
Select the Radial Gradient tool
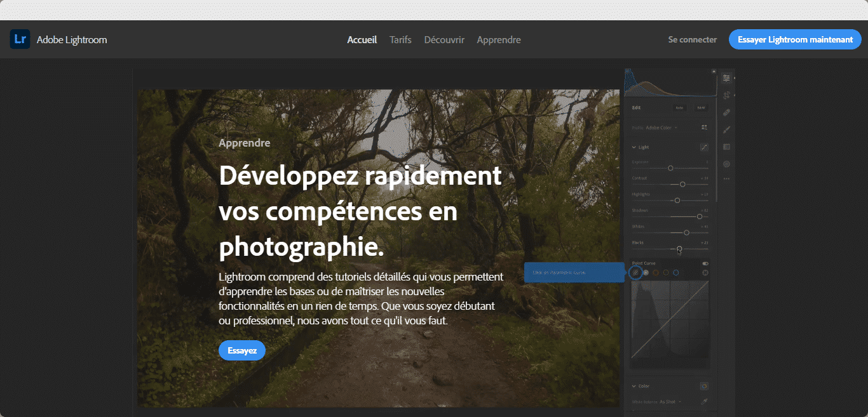click(726, 164)
